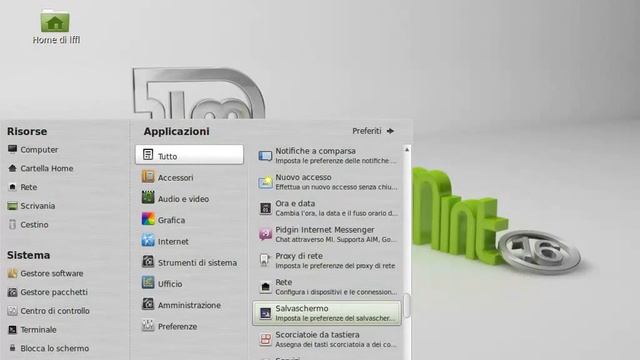Click the Internet category icon
This screenshot has height=360, width=640.
(x=148, y=240)
